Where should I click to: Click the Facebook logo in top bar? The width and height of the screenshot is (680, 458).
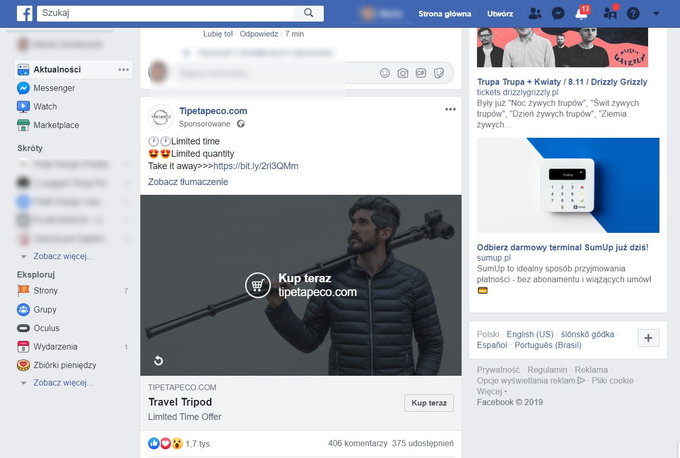(25, 13)
